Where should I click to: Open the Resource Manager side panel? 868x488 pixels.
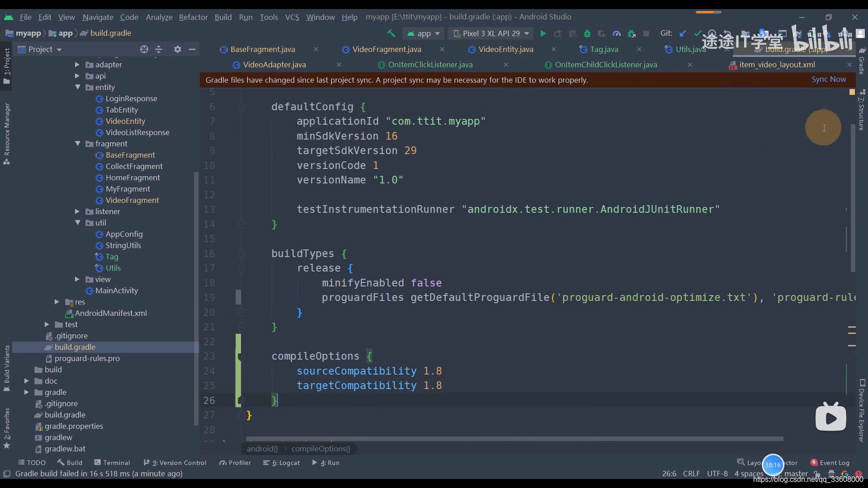pos(6,134)
